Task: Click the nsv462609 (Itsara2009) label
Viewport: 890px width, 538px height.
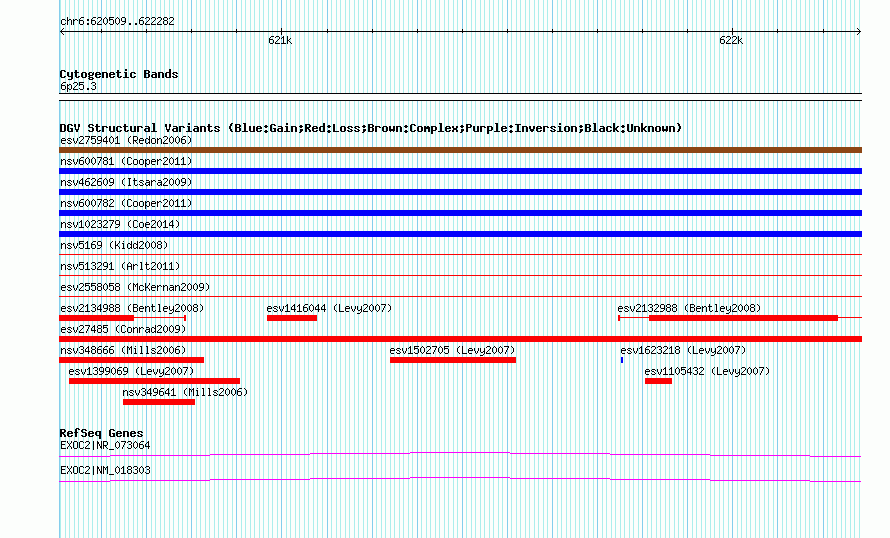Action: pyautogui.click(x=126, y=182)
